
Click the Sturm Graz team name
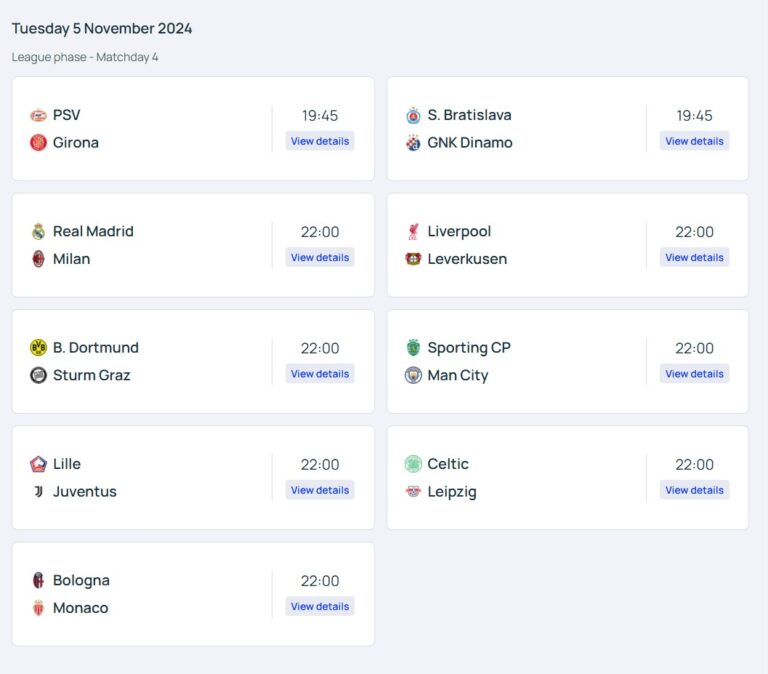pos(91,375)
